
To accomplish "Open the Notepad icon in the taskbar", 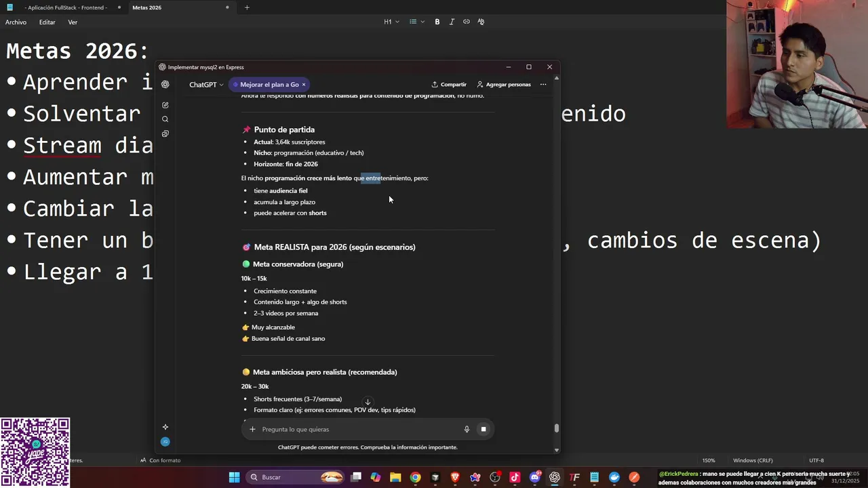I will (595, 477).
